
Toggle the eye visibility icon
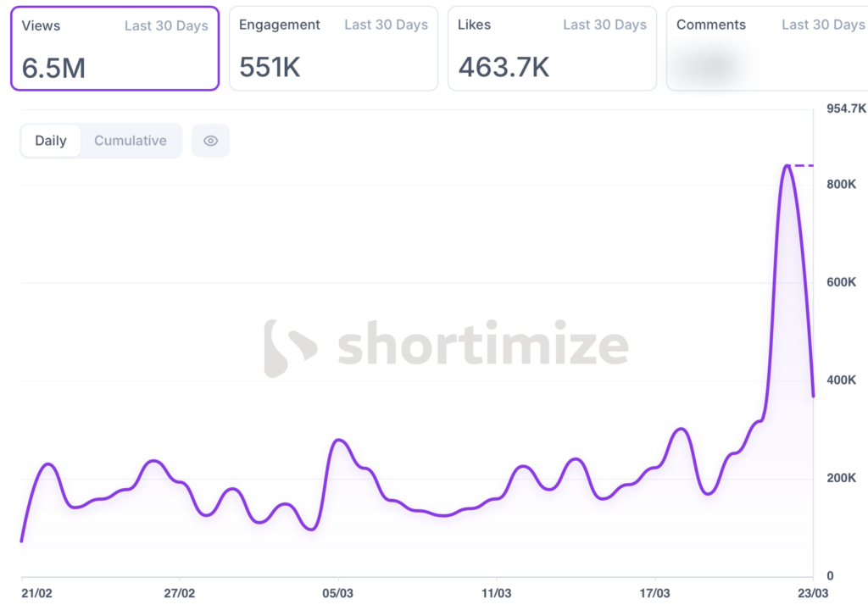tap(210, 141)
